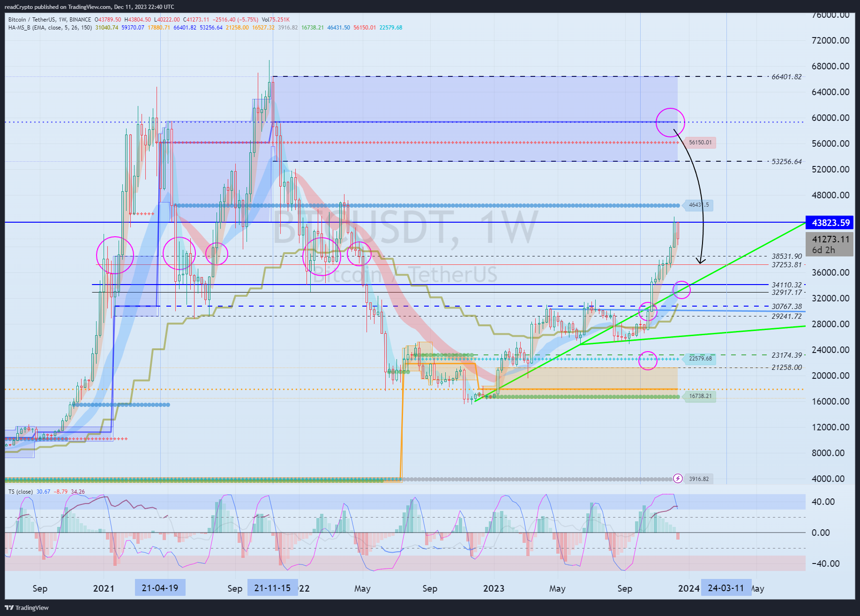Click the 12000.00 tick on price axis

click(830, 427)
